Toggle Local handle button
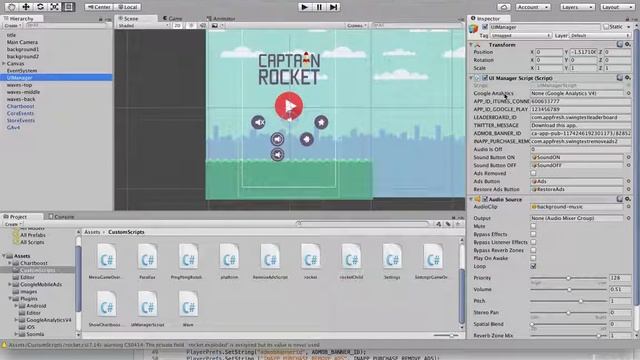Viewport: 640px width, 360px height. (x=128, y=7)
